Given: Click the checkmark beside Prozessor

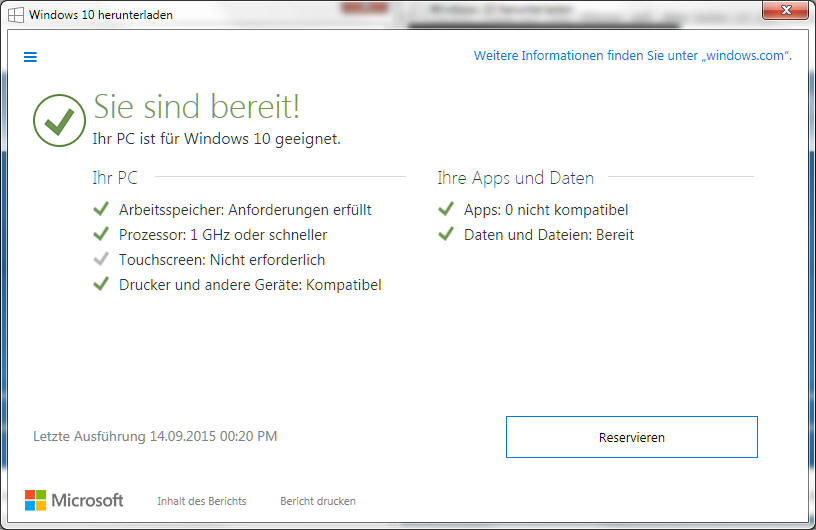Looking at the screenshot, I should pos(101,234).
